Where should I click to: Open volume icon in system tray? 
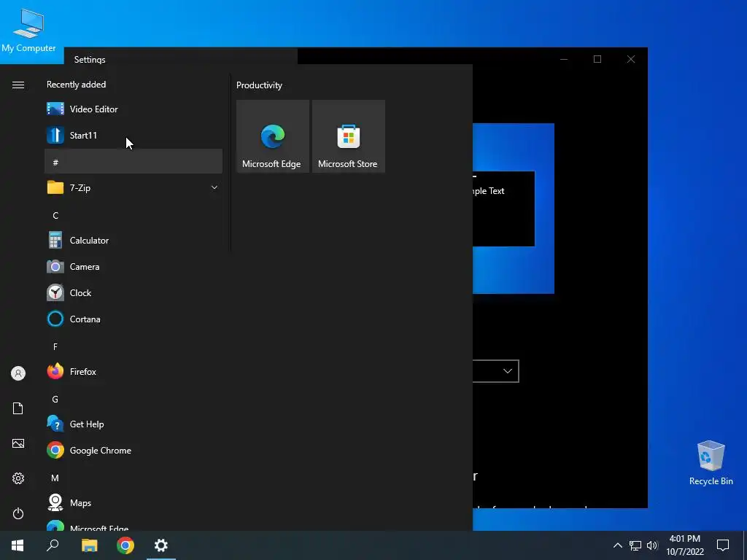pyautogui.click(x=652, y=545)
